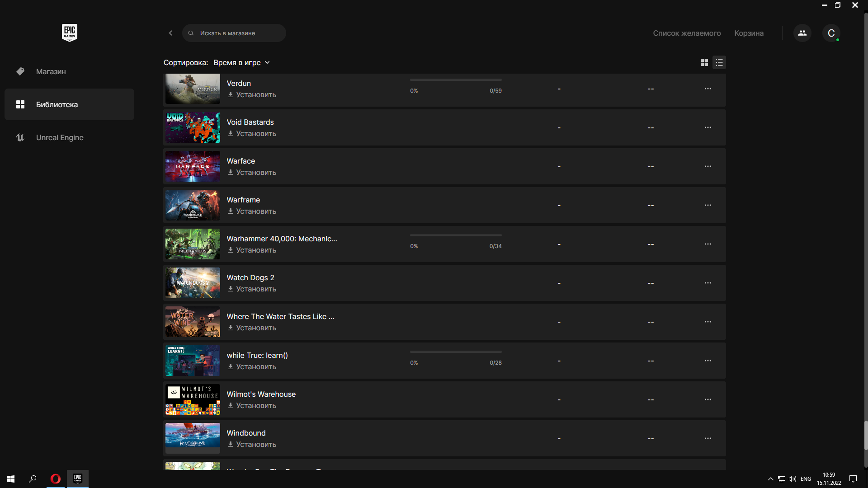Click while True: learn() achievements progress bar
Screen dimensions: 868x488
point(456,352)
